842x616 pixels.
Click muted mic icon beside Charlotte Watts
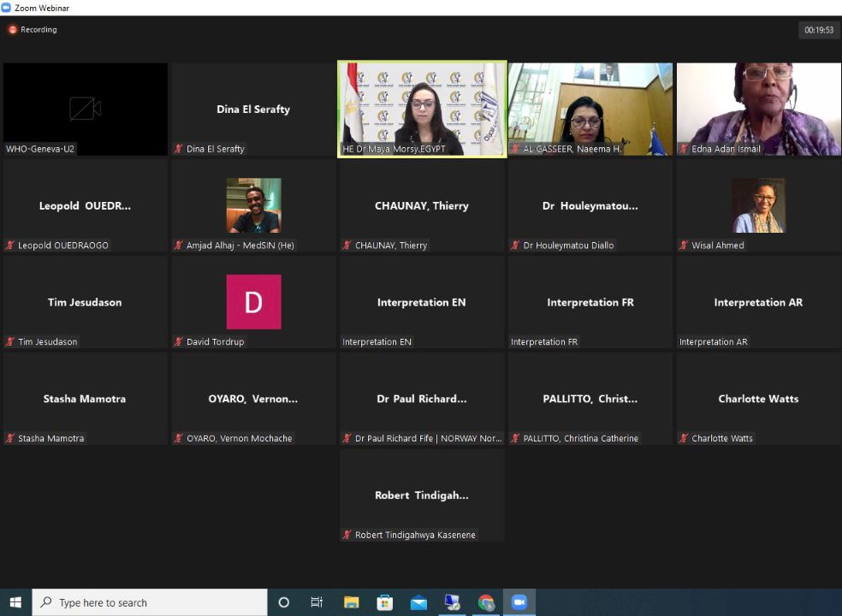[685, 439]
